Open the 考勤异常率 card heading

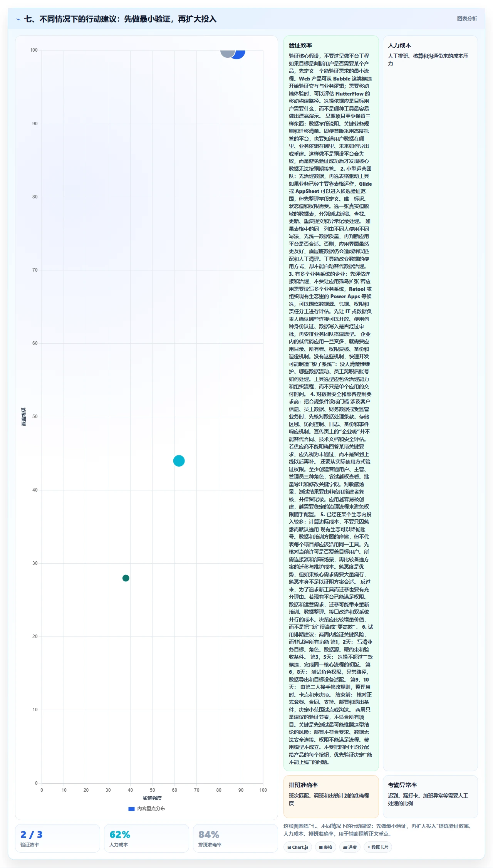click(x=402, y=785)
